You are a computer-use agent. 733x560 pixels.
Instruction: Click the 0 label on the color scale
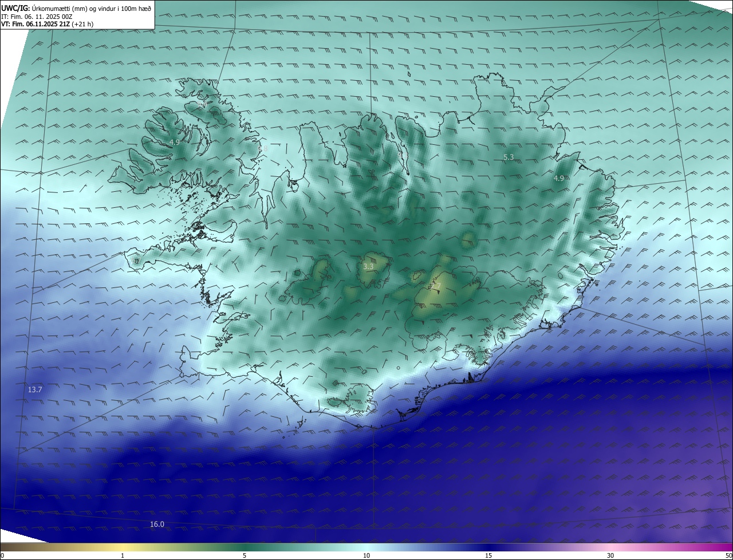(x=2, y=555)
